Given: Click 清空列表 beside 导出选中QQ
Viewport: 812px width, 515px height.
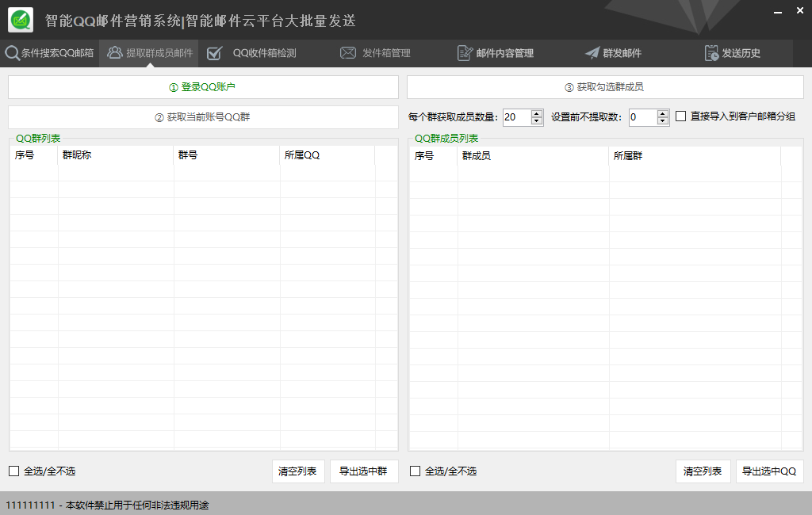Looking at the screenshot, I should coord(703,471).
